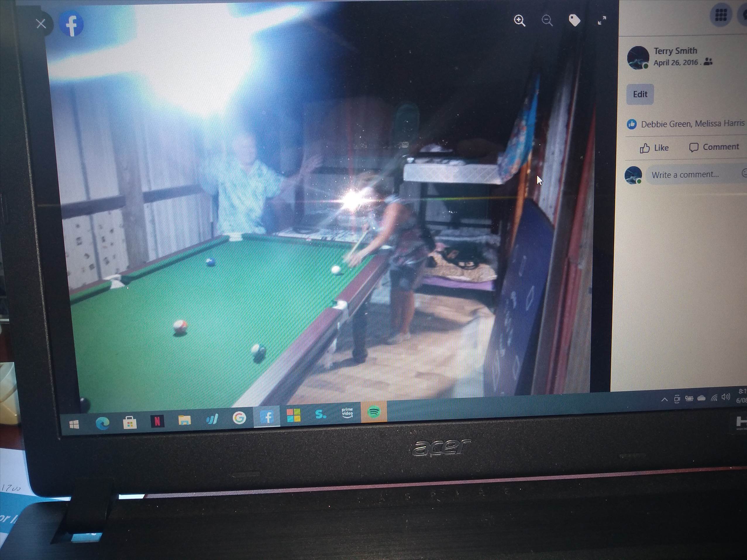
Task: Click the Comment button
Action: 714,147
